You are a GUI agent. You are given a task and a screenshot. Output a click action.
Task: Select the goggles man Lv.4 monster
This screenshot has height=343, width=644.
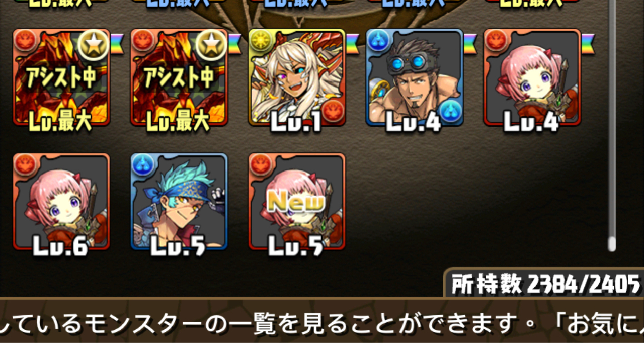coord(415,77)
